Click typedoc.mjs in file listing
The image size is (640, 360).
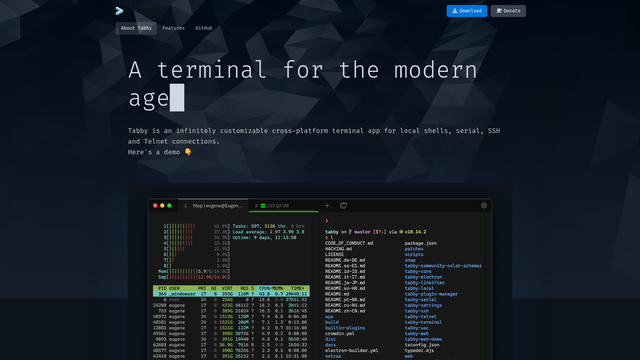coord(419,350)
